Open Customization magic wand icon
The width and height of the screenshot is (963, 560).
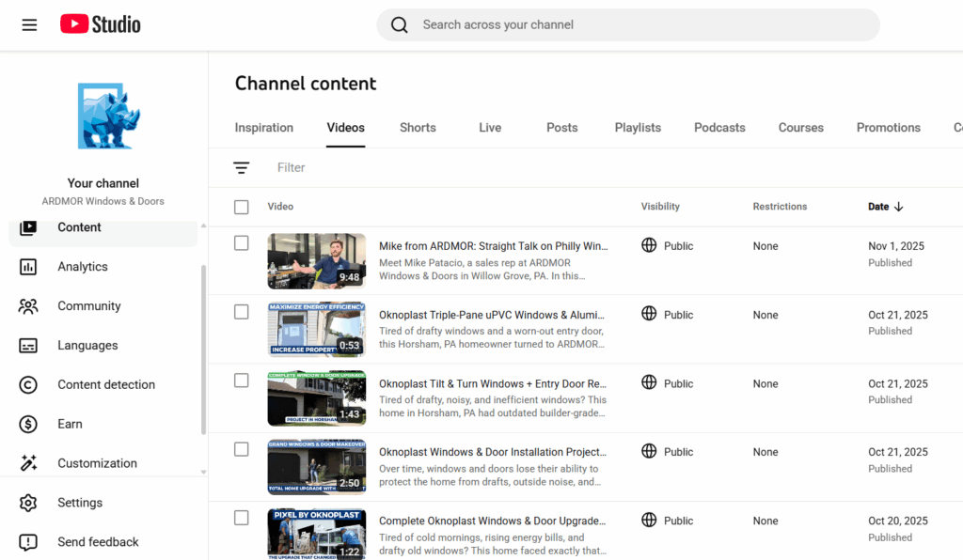28,463
